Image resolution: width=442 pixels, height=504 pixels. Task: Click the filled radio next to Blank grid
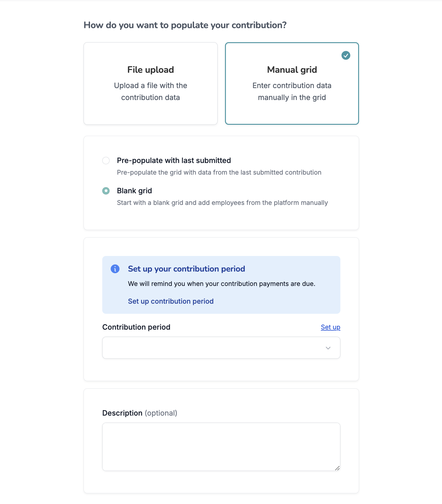pyautogui.click(x=106, y=191)
